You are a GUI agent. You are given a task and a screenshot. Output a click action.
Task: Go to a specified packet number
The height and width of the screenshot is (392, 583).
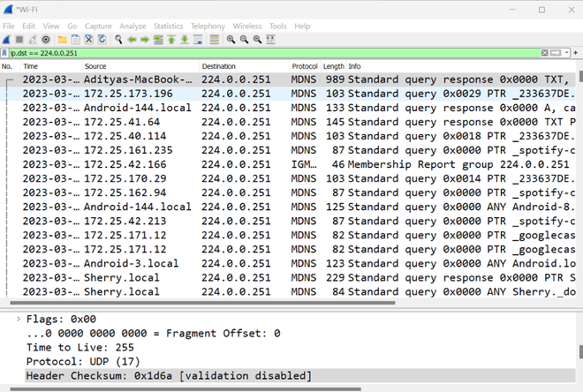click(158, 40)
